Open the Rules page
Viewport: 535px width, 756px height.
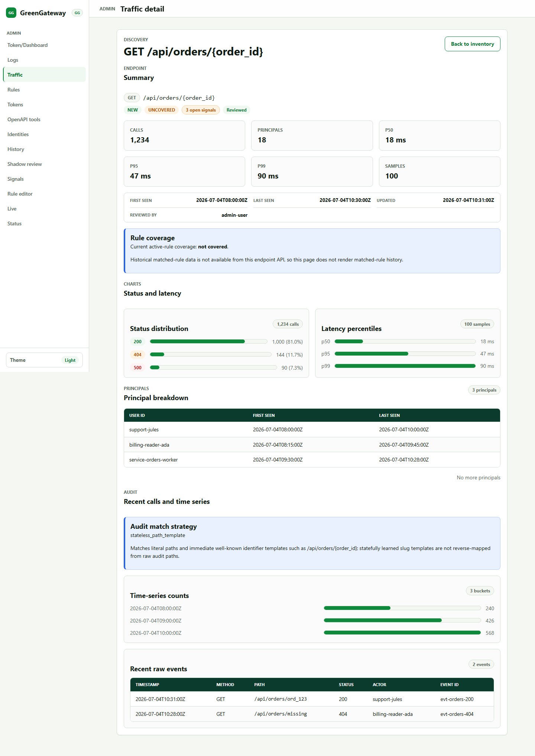(44, 90)
